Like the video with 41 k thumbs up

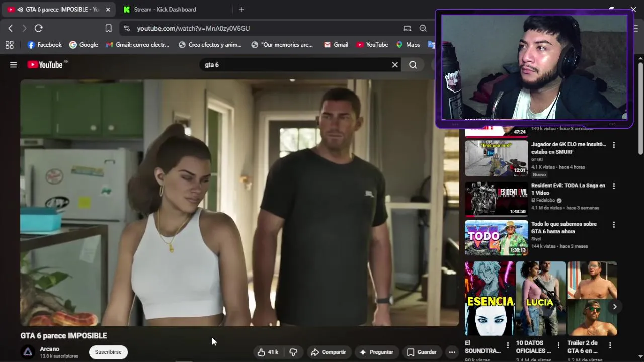pos(268,352)
